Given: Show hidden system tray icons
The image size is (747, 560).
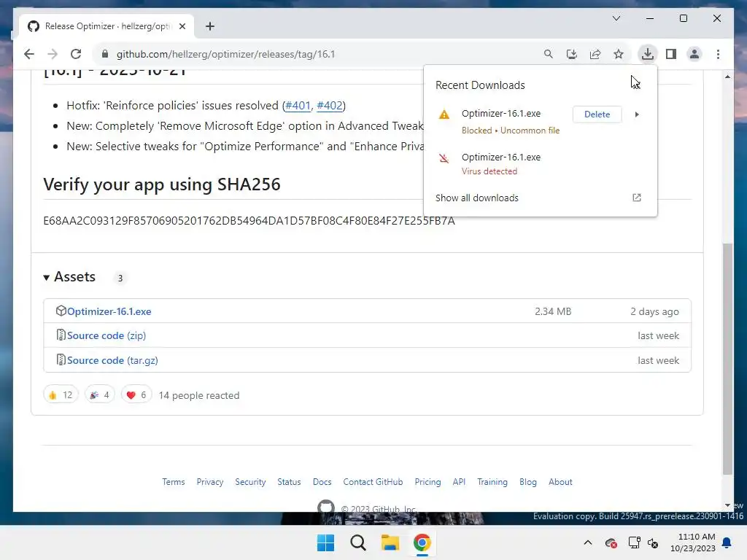Looking at the screenshot, I should (x=588, y=542).
